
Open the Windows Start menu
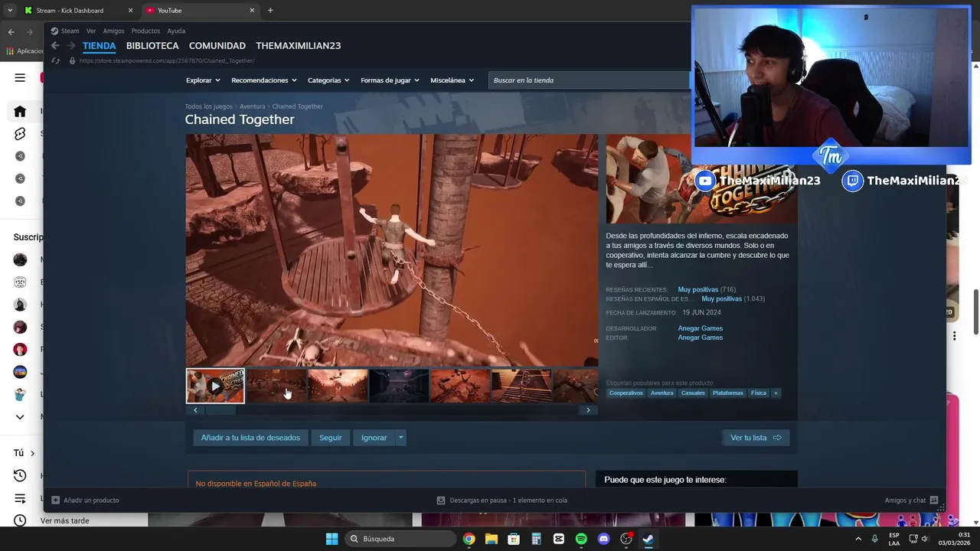(x=332, y=539)
